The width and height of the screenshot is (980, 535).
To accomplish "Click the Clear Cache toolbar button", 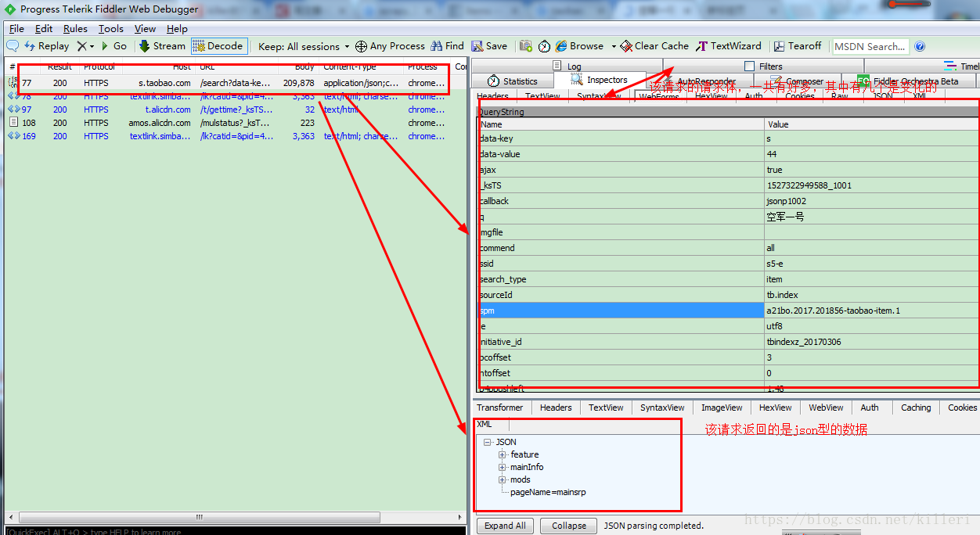I will click(654, 46).
